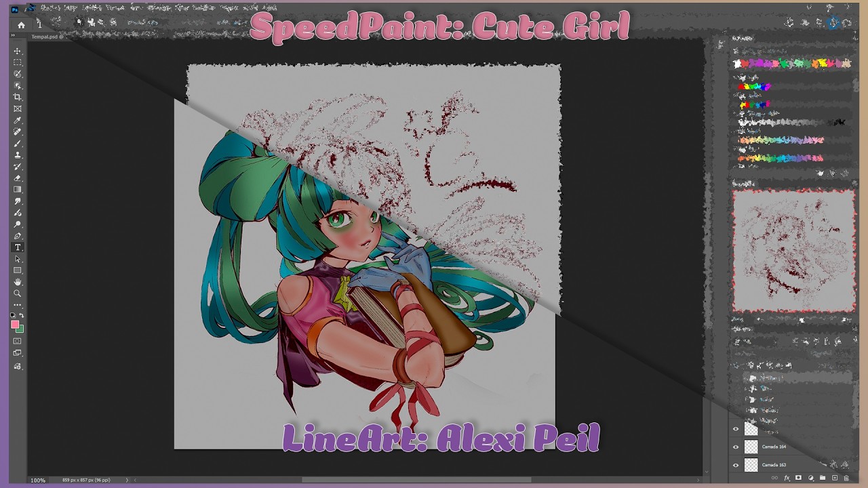
Task: Create a new group with folder icon
Action: 823,478
